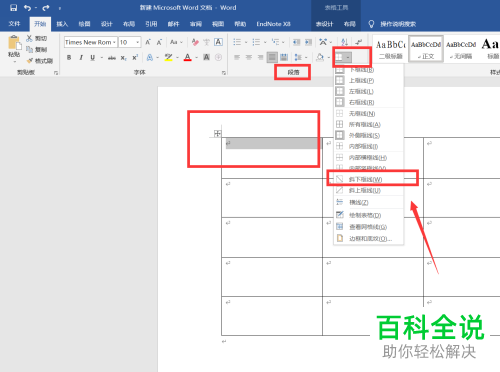Click the highlighted first table cell
Image resolution: width=500 pixels, height=372 pixels.
[x=272, y=143]
